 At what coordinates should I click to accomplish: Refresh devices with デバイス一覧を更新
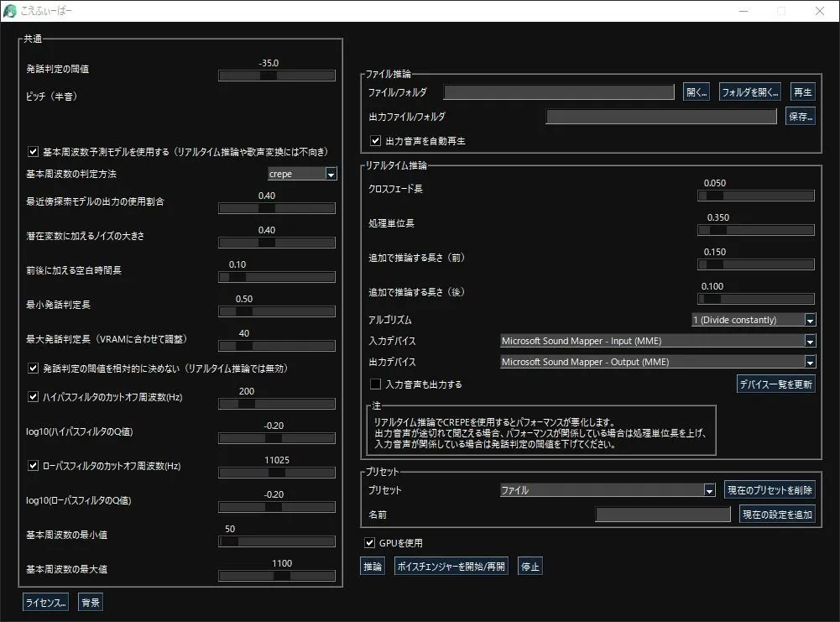pos(776,383)
